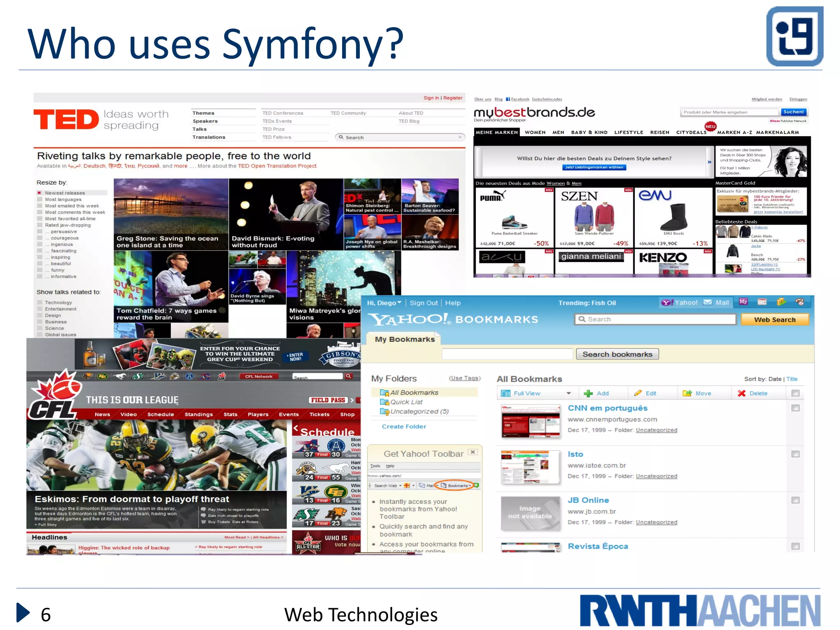Click the red Delete X icon
Screen dimensions: 840x630
(742, 393)
